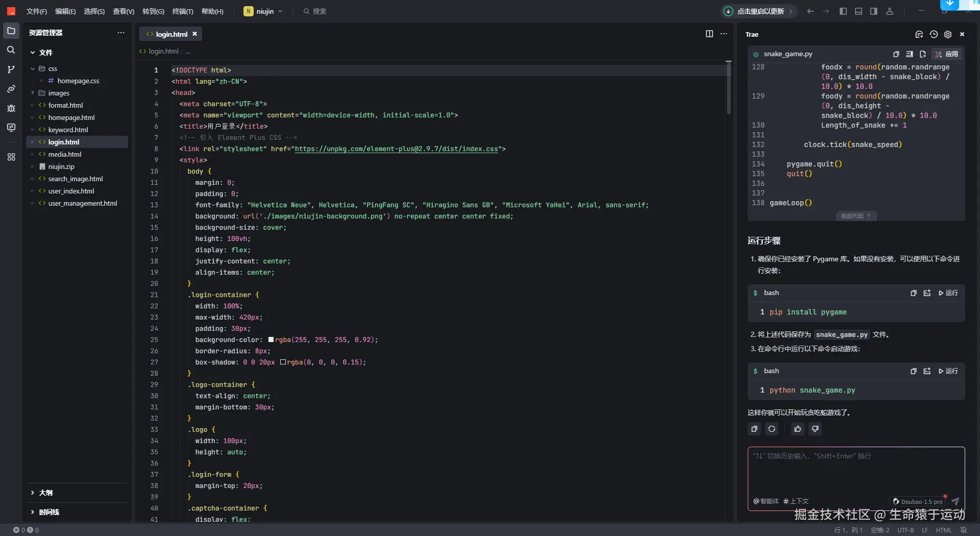Expand the 时间线 timeline section
This screenshot has height=536, width=980.
(x=33, y=512)
